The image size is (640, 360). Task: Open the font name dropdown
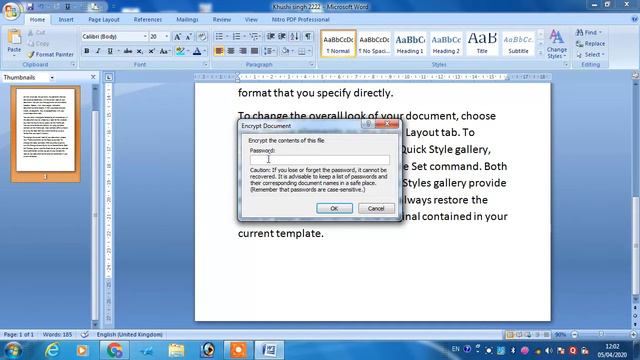point(145,37)
